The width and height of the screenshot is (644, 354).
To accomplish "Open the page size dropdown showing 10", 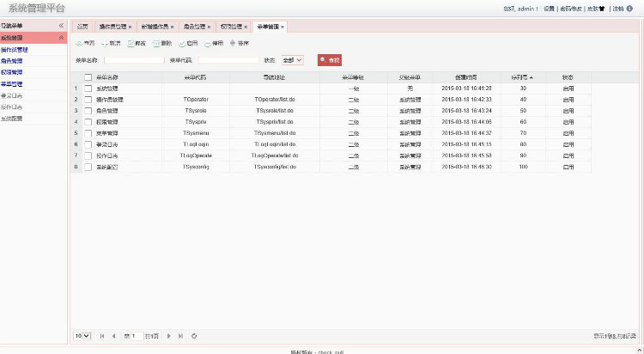I will (82, 336).
